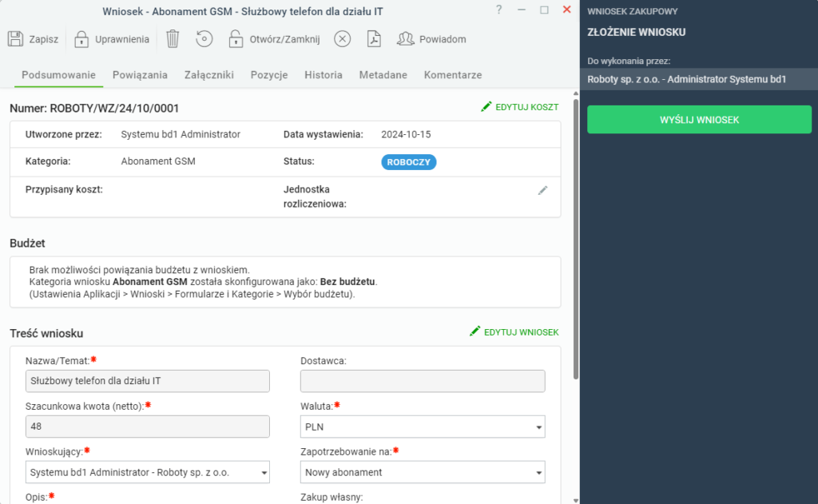
Task: Click the EDYTUJ WNIOSEK pencil icon
Action: click(x=475, y=331)
